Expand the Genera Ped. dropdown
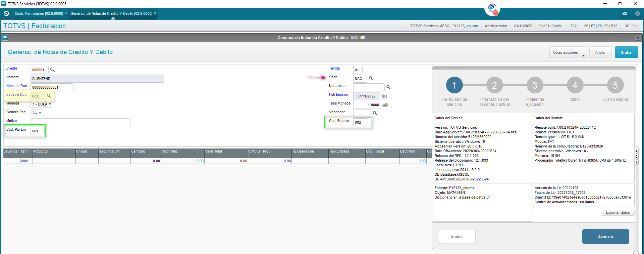Viewport: 644px width, 254px height. click(x=40, y=113)
